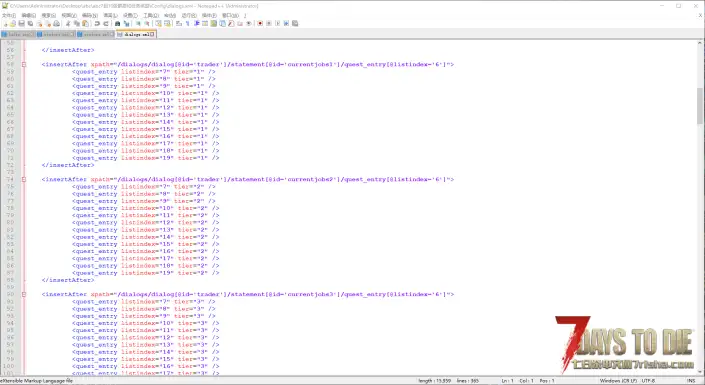Screen dimensions: 705x385
Task: Click the Paste toolbar icon
Action: click(x=85, y=23)
